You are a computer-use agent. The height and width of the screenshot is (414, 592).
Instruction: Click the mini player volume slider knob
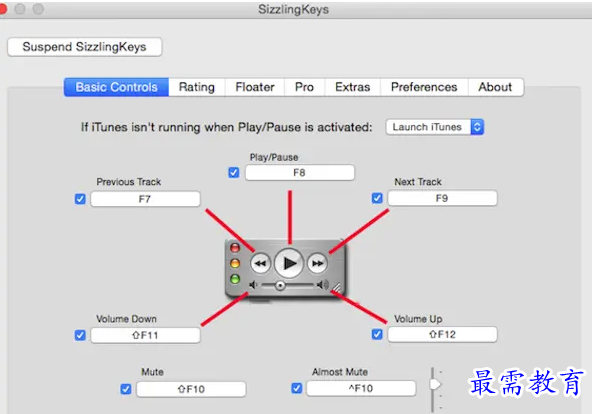(x=280, y=286)
